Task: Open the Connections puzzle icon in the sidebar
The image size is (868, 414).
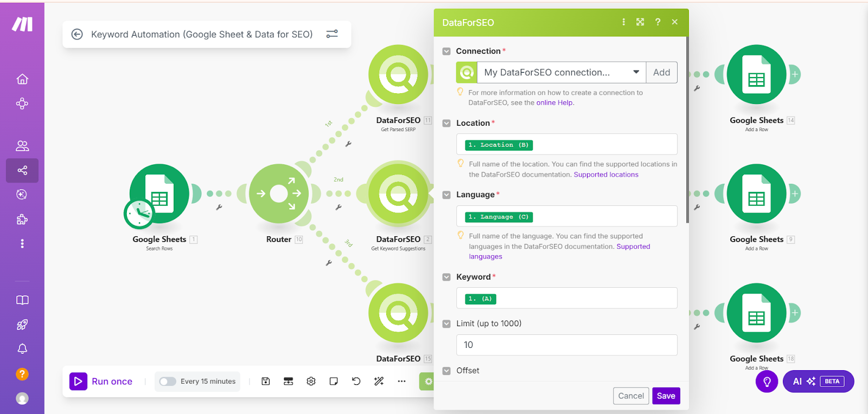Action: point(22,219)
